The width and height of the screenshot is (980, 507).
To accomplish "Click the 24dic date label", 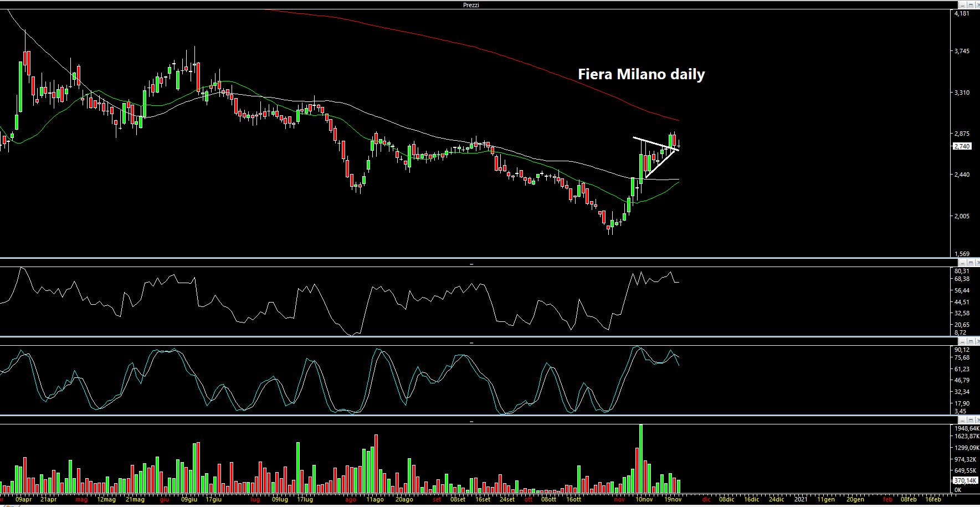I will (x=776, y=499).
